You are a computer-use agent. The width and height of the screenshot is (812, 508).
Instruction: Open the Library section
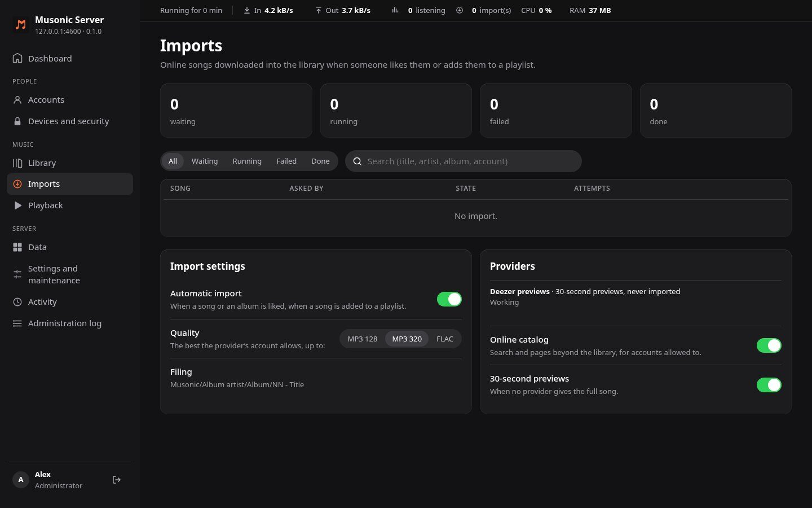tap(70, 163)
